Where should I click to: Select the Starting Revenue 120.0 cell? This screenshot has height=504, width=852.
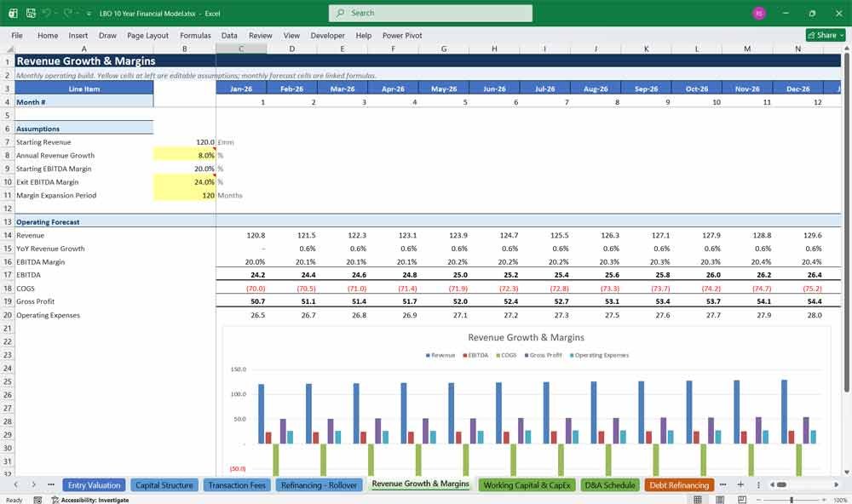click(x=185, y=142)
